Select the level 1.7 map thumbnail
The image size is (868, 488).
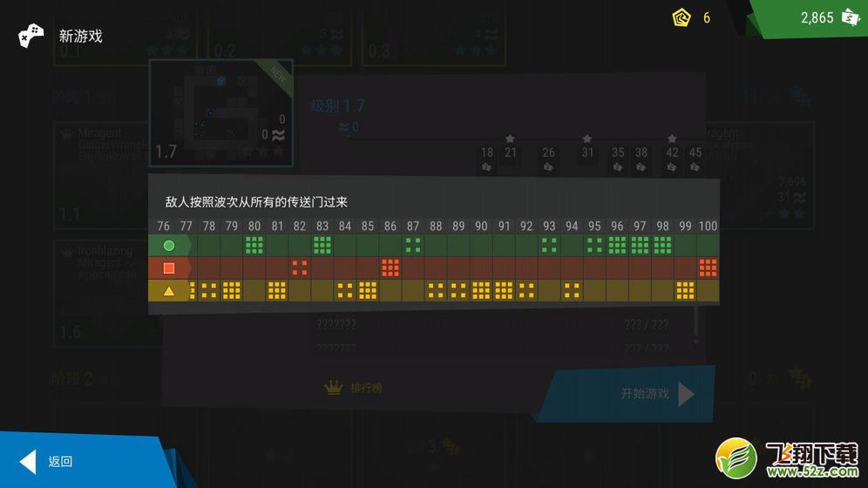click(220, 113)
